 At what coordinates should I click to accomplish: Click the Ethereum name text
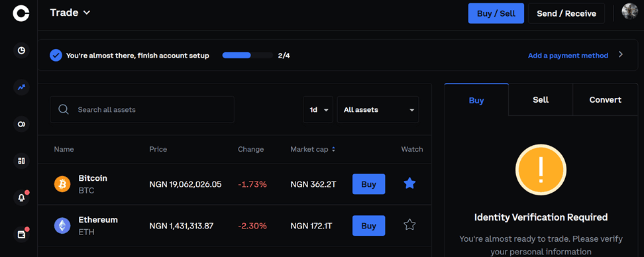(x=98, y=220)
